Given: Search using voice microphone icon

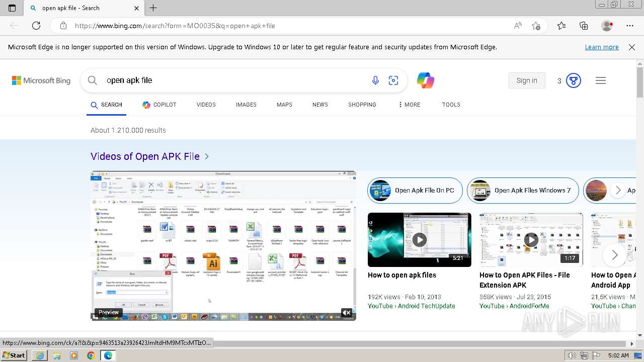Looking at the screenshot, I should 375,80.
